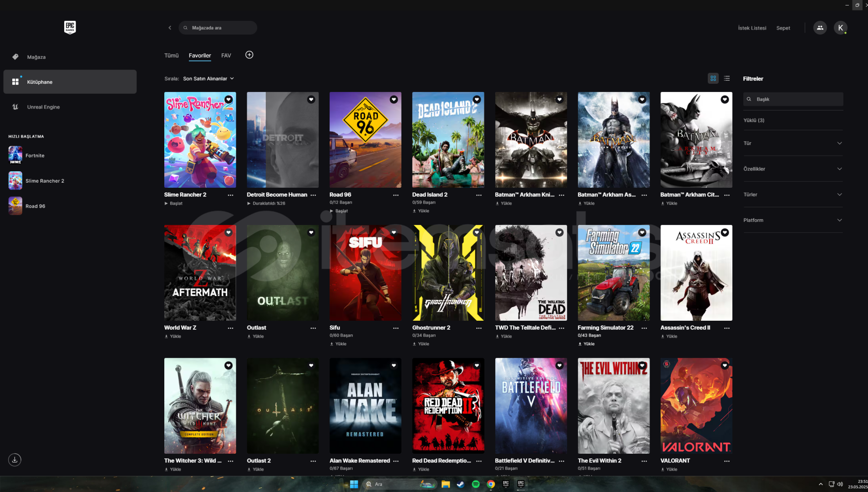The image size is (868, 492).
Task: Add a new collection with plus icon
Action: pyautogui.click(x=249, y=55)
